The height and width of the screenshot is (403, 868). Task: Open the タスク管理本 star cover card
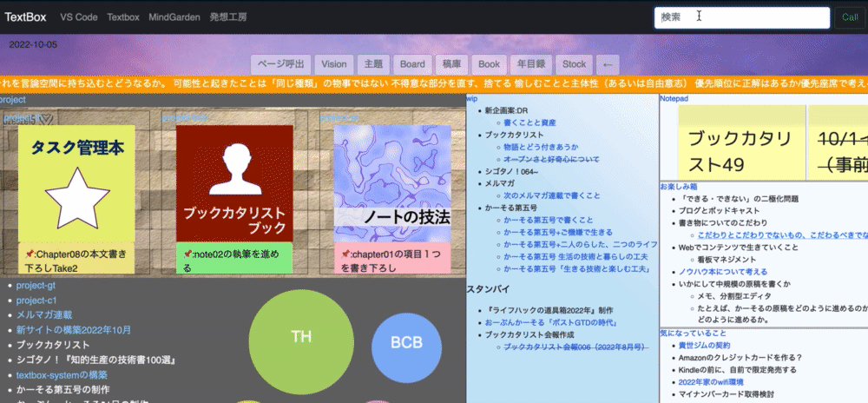click(x=76, y=183)
